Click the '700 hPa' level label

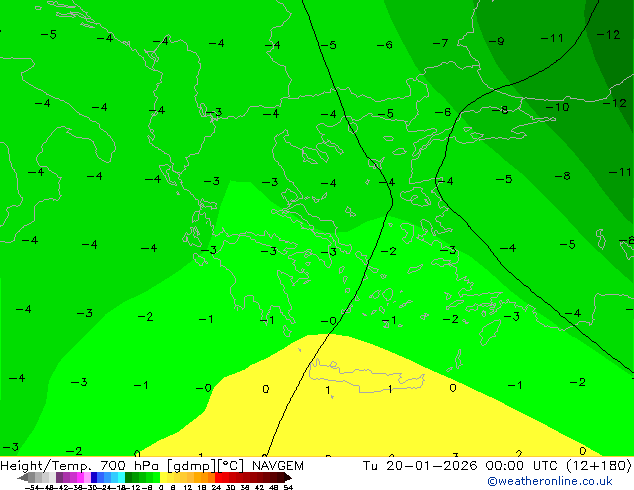click(x=129, y=466)
